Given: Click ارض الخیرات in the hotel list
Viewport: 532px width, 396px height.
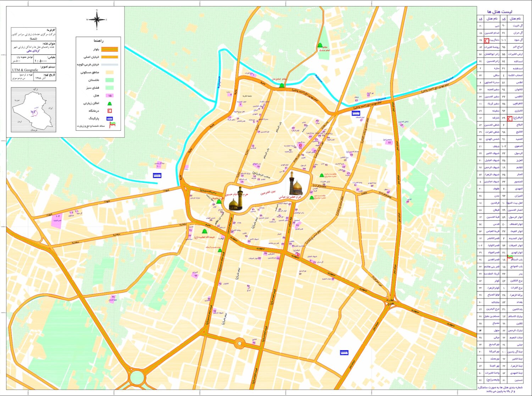Looking at the screenshot, I should click(x=516, y=54).
